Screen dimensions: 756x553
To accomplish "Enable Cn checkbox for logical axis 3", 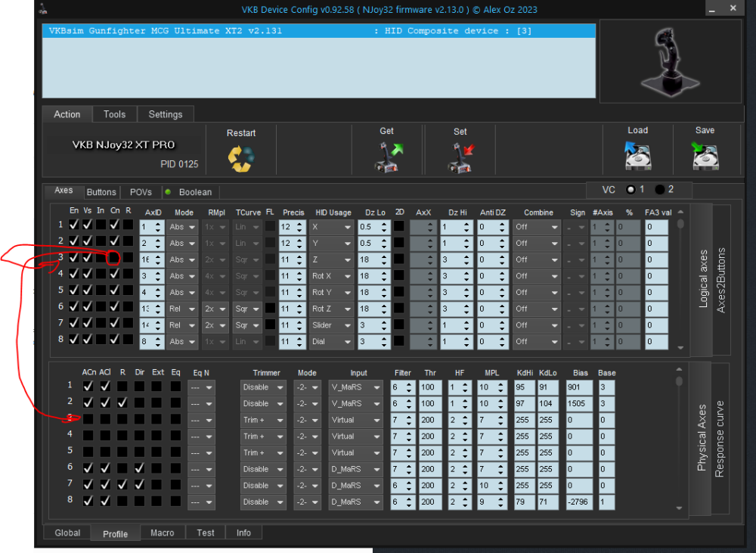I will click(114, 259).
